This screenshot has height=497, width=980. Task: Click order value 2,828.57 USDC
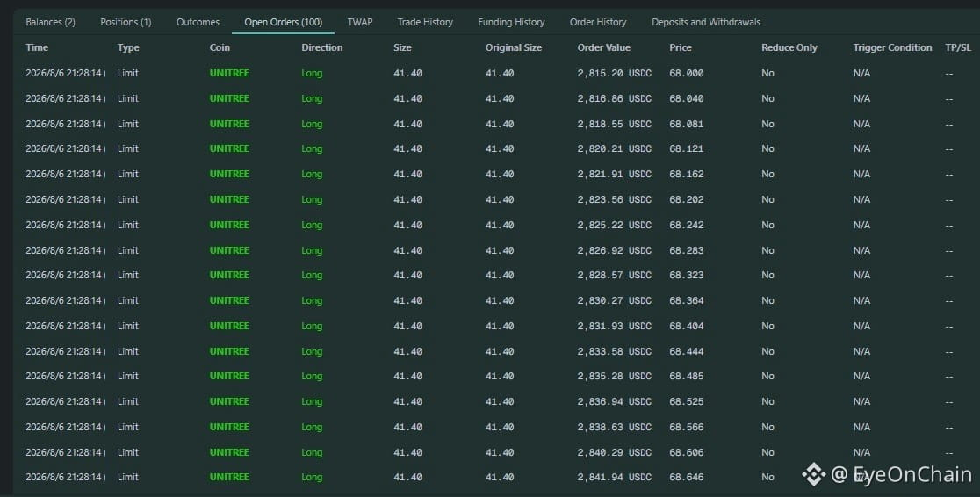pos(615,275)
